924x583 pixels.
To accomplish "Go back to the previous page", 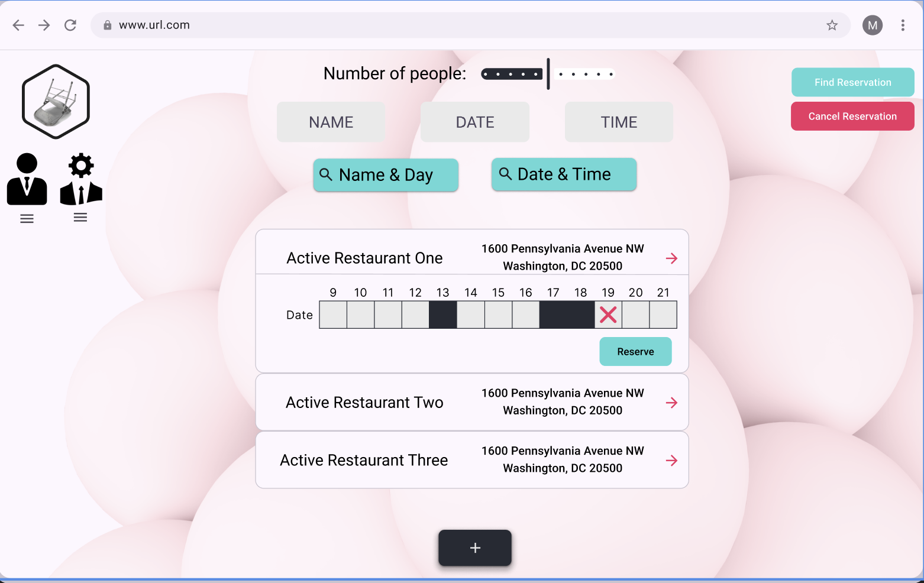I will click(18, 25).
